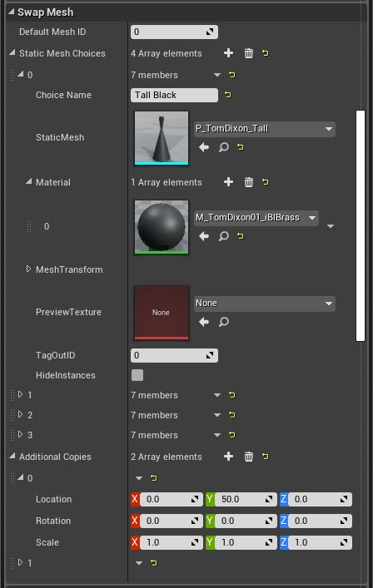
Task: Collapse the Swap Mesh section header
Action: 12,12
